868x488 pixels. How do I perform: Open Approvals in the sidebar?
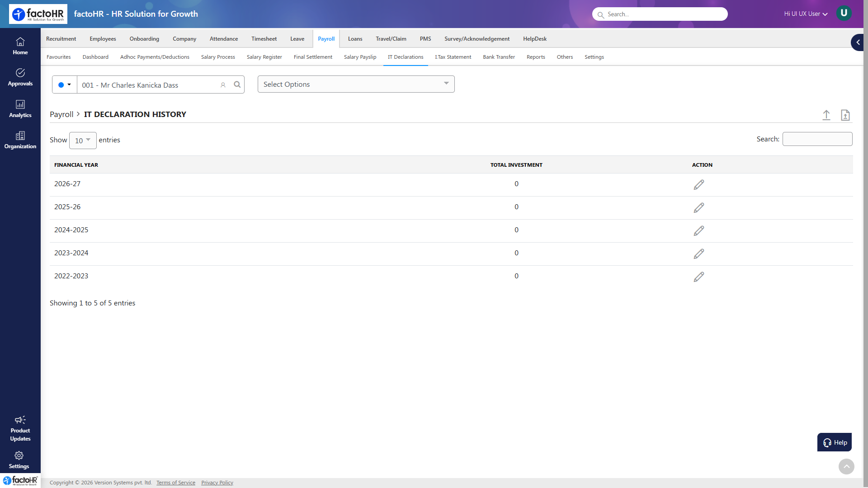tap(20, 77)
